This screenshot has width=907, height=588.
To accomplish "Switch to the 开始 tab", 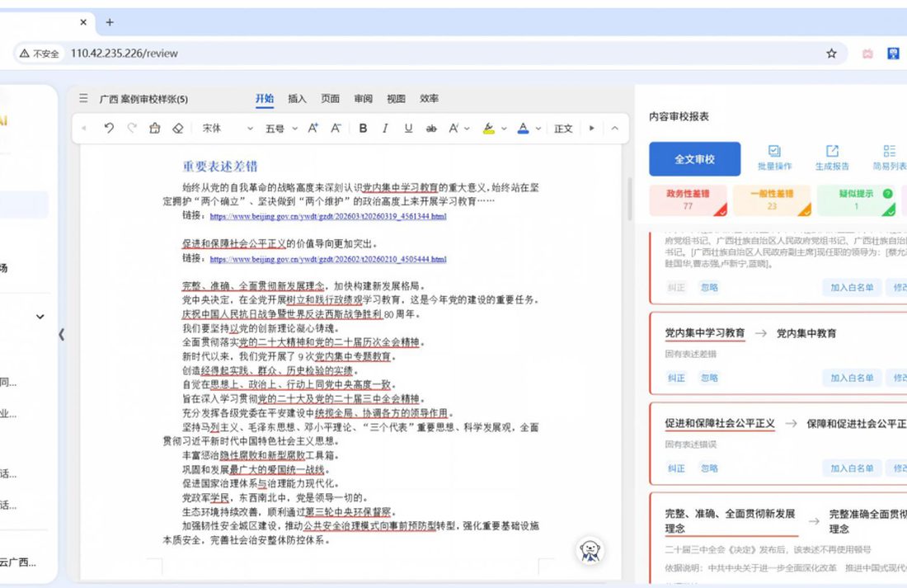I will click(x=265, y=98).
